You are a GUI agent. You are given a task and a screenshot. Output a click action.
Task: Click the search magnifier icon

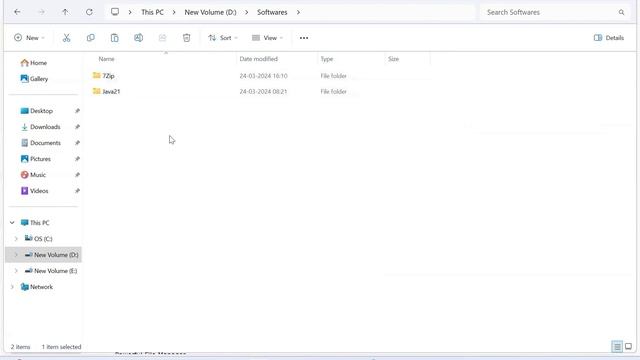point(621,12)
